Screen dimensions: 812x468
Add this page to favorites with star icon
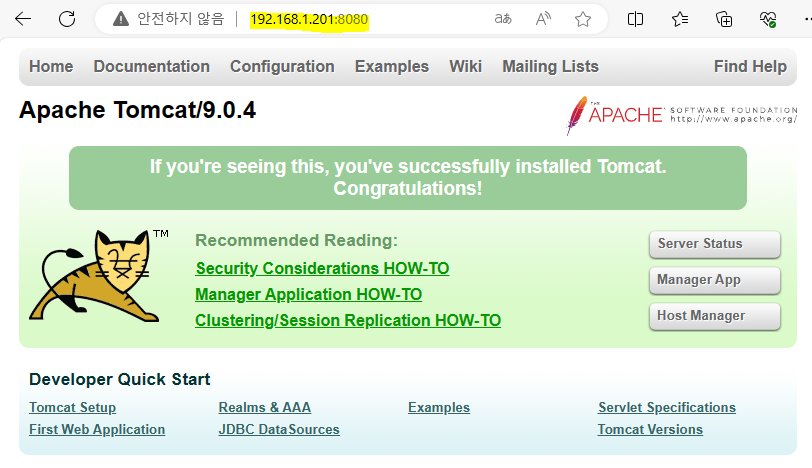point(583,19)
